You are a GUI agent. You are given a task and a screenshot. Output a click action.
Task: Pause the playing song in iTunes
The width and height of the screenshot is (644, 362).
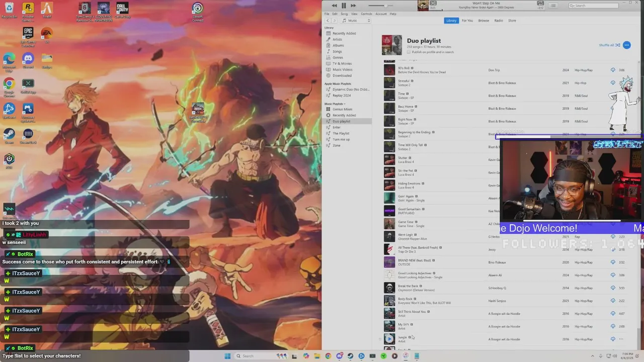[x=344, y=6]
